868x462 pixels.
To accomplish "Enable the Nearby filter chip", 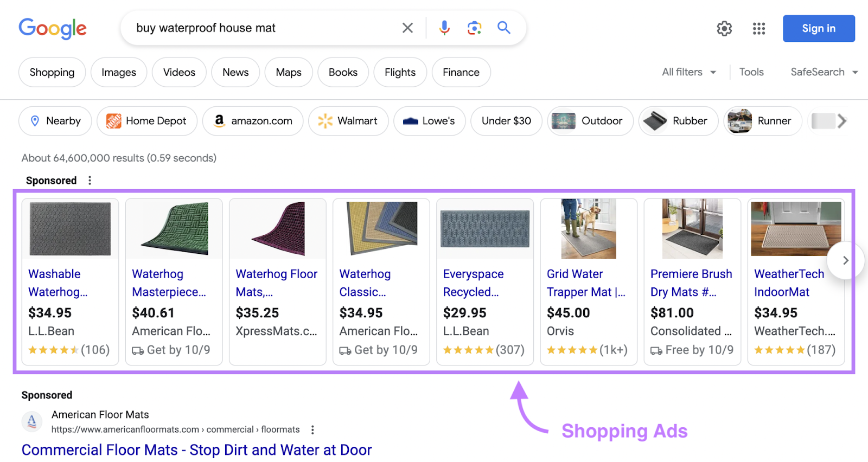I will tap(55, 121).
